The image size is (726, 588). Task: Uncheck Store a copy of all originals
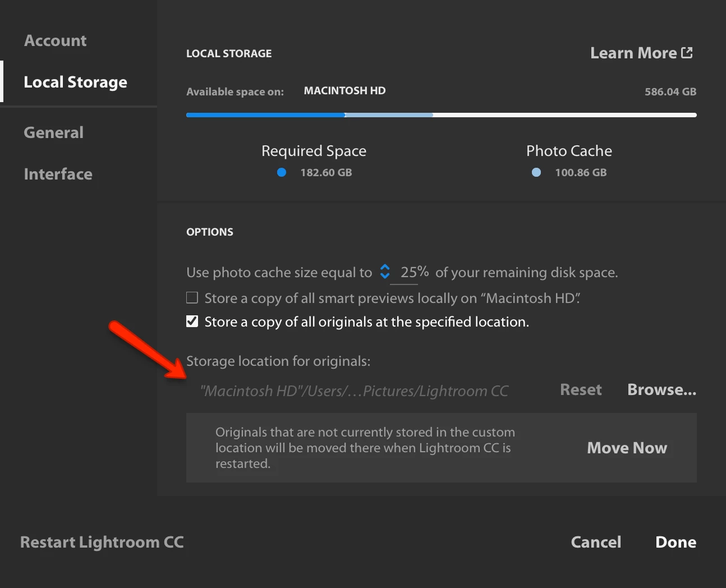pos(192,321)
